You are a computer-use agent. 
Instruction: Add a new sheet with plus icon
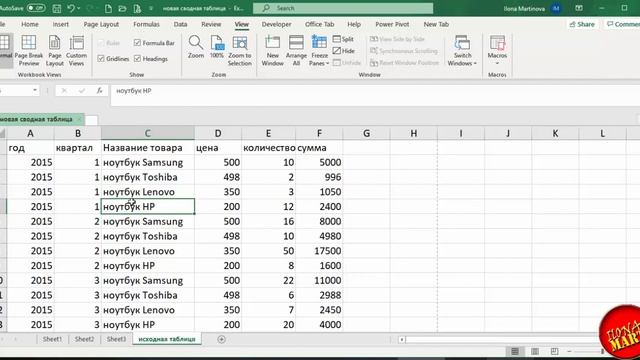pyautogui.click(x=221, y=339)
